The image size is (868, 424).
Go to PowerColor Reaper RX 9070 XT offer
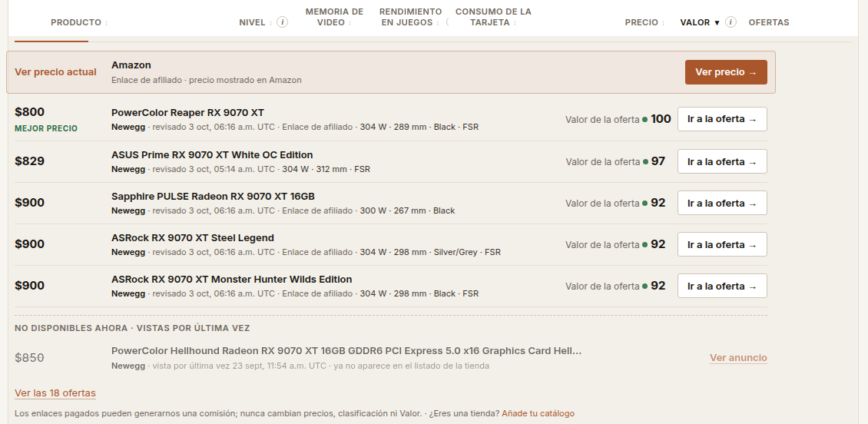722,119
